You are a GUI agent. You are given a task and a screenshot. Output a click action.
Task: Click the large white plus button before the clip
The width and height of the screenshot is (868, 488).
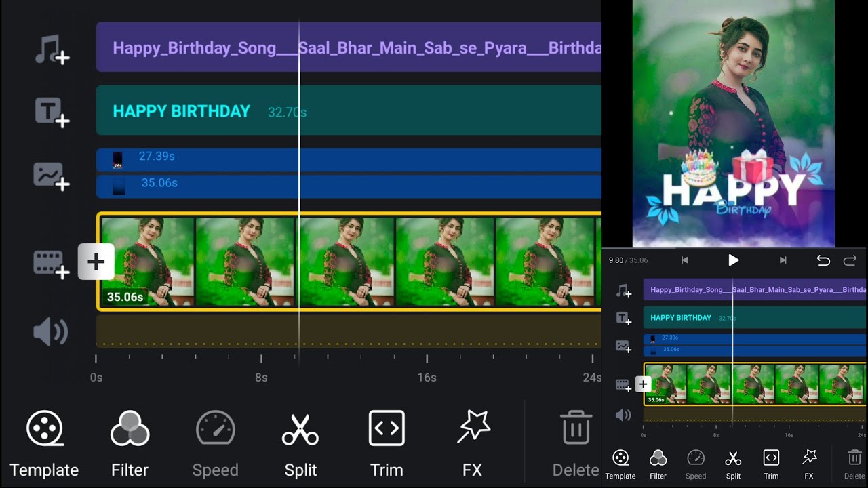(x=96, y=262)
